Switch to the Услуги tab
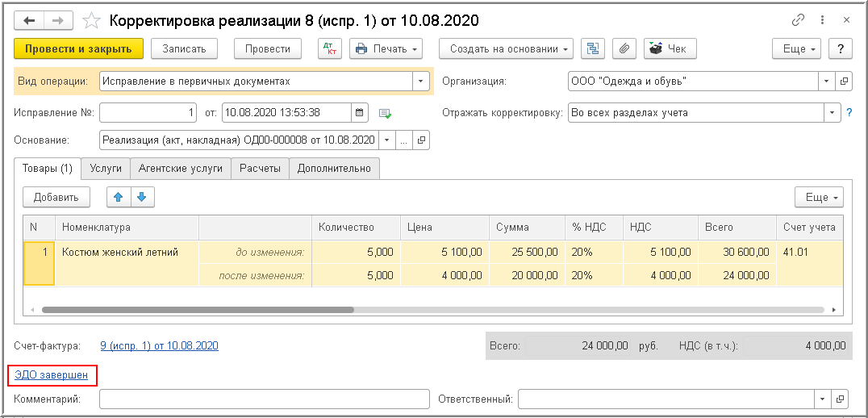This screenshot has width=868, height=418. point(106,169)
